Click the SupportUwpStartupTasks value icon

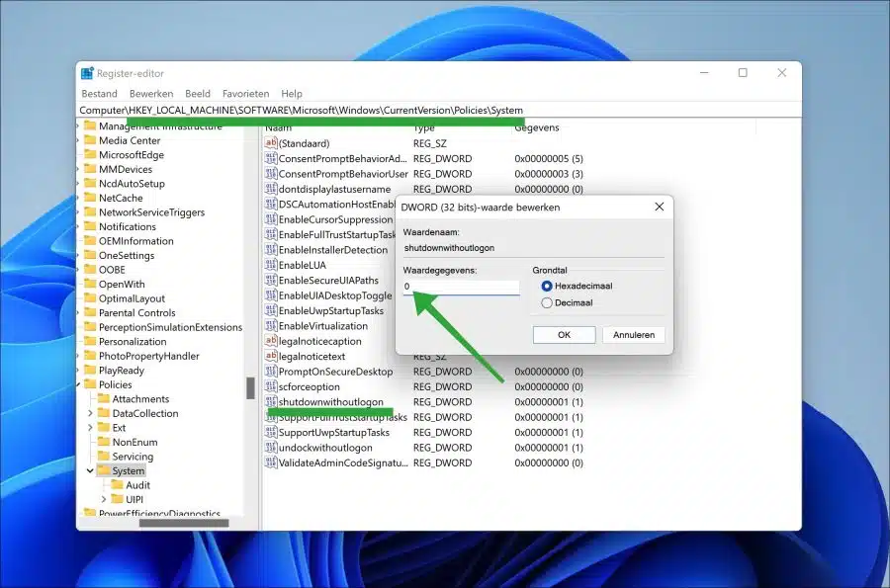[x=271, y=432]
